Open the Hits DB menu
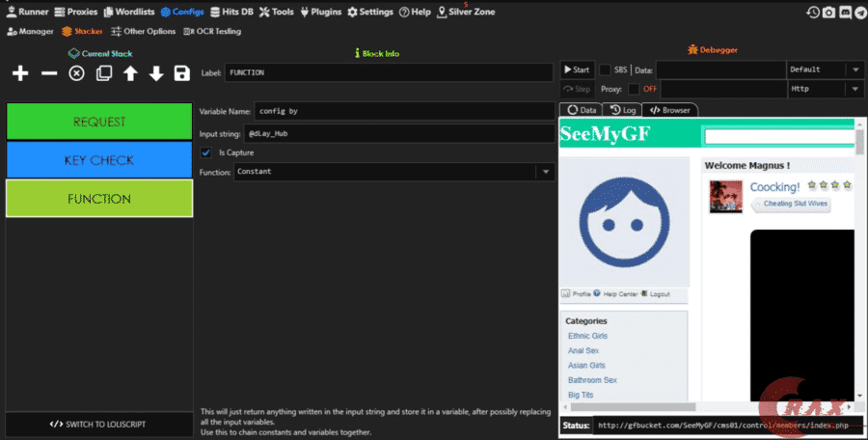This screenshot has width=868, height=440. click(x=231, y=12)
